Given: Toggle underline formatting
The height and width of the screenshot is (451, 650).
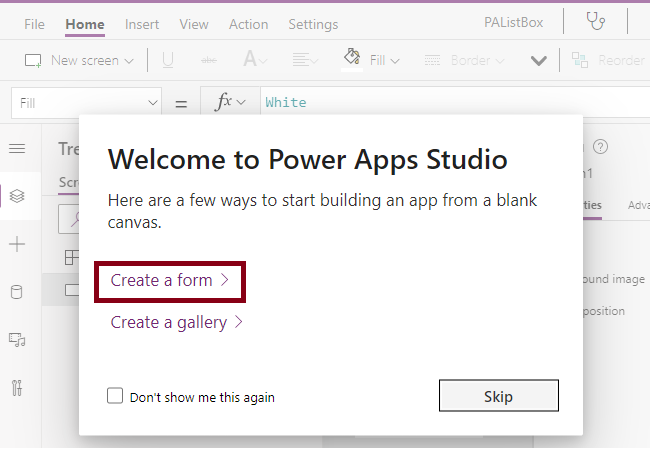Looking at the screenshot, I should tap(167, 61).
